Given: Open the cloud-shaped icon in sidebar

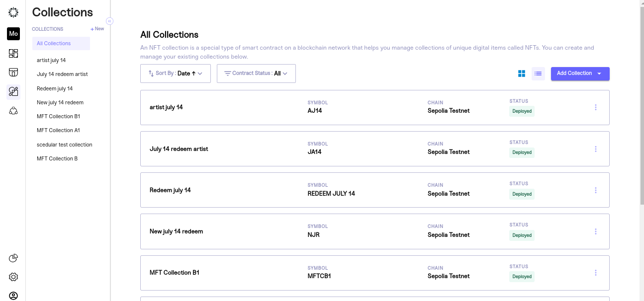Looking at the screenshot, I should coord(13,111).
